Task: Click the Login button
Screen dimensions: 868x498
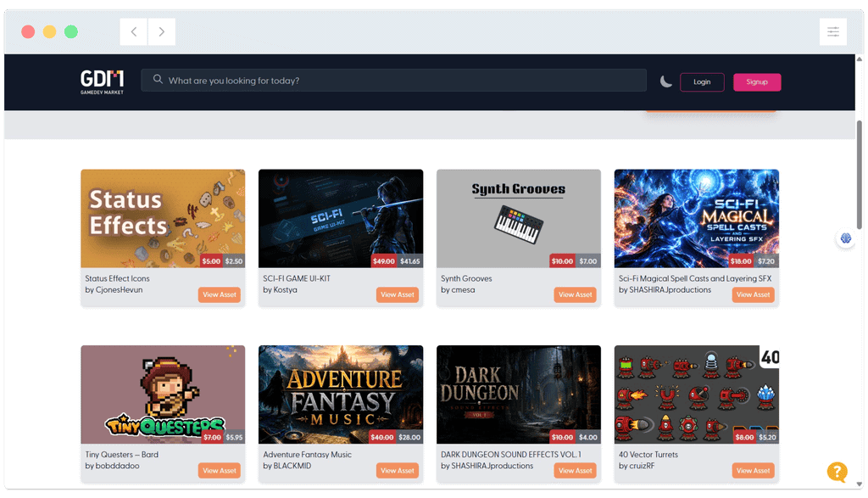Action: pyautogui.click(x=702, y=82)
